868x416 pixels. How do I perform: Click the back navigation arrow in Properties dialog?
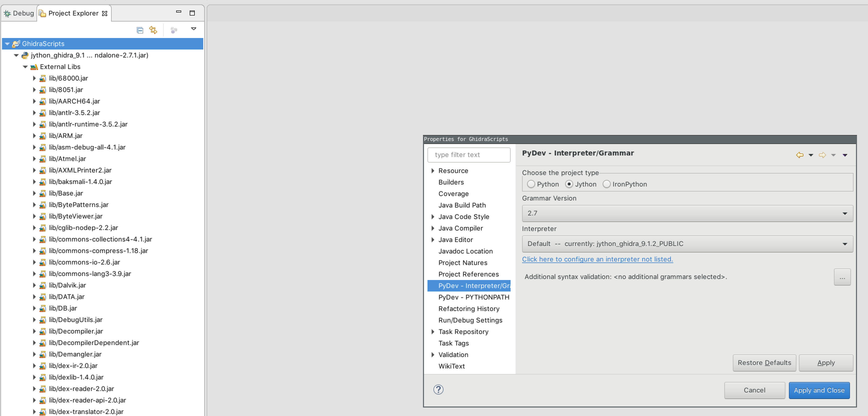[x=800, y=155]
